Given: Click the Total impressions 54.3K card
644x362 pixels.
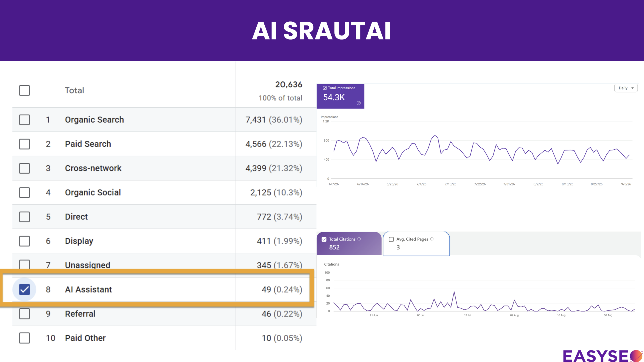Looking at the screenshot, I should click(340, 96).
